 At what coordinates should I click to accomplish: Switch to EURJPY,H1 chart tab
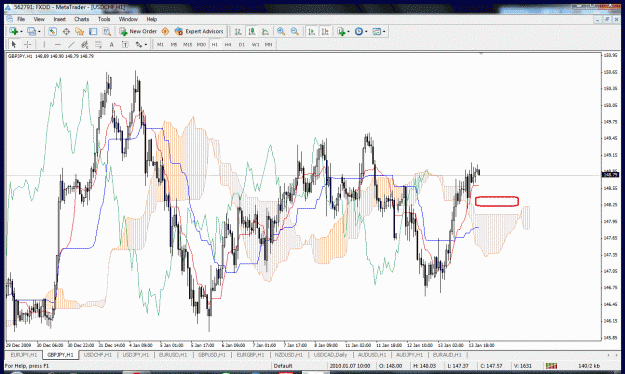click(24, 354)
